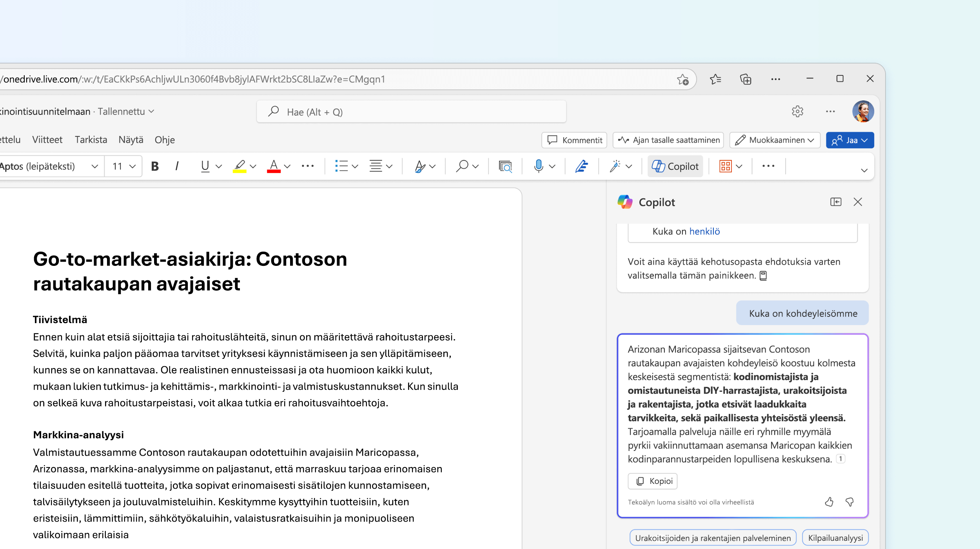Open more font options ellipsis
Screen dimensions: 980x549
click(x=308, y=166)
